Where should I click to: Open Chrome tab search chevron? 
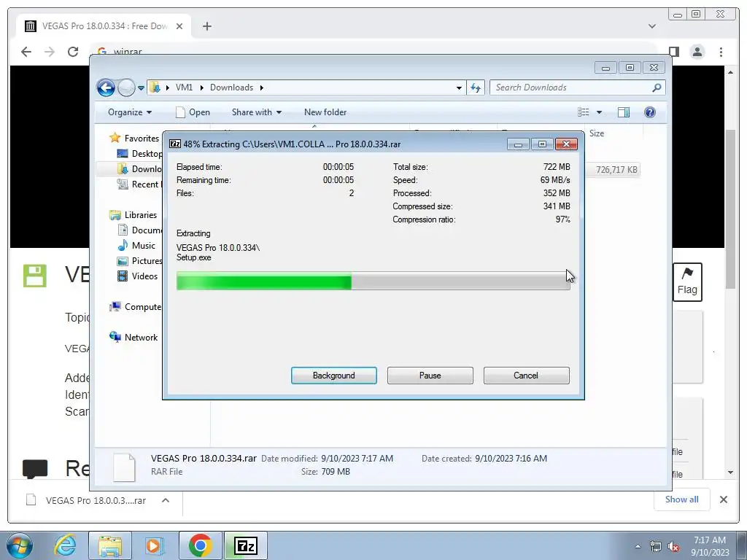pyautogui.click(x=652, y=26)
